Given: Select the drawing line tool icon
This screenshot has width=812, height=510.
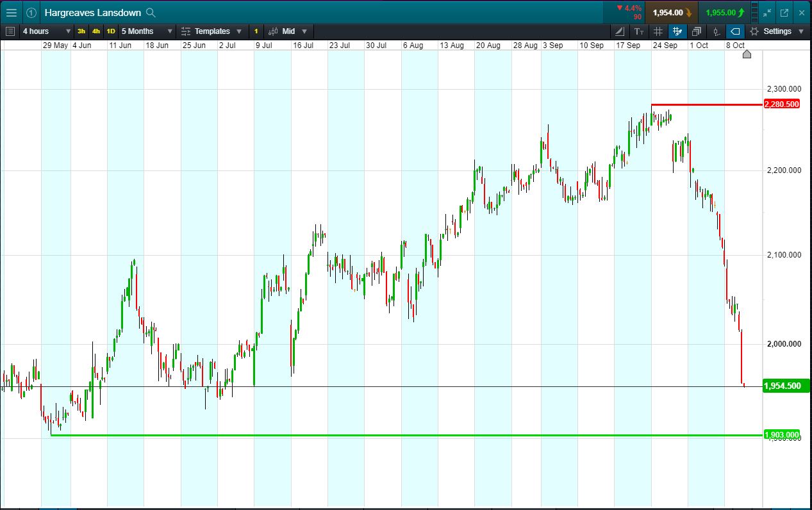Looking at the screenshot, I should coord(619,31).
